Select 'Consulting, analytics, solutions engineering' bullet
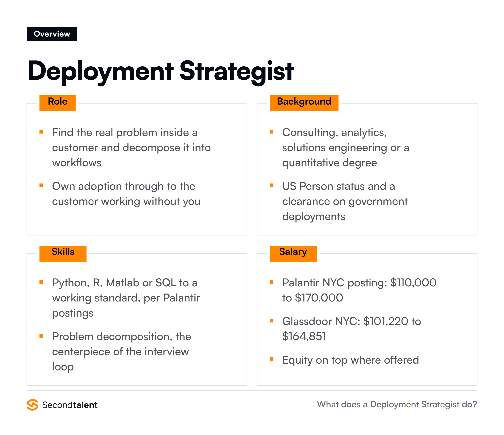 [x=346, y=148]
